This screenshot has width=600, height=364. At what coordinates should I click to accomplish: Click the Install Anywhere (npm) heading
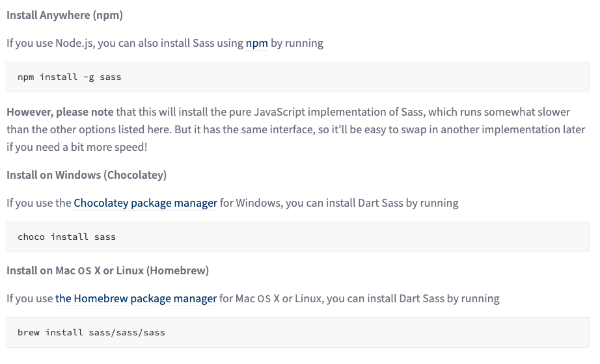[64, 15]
